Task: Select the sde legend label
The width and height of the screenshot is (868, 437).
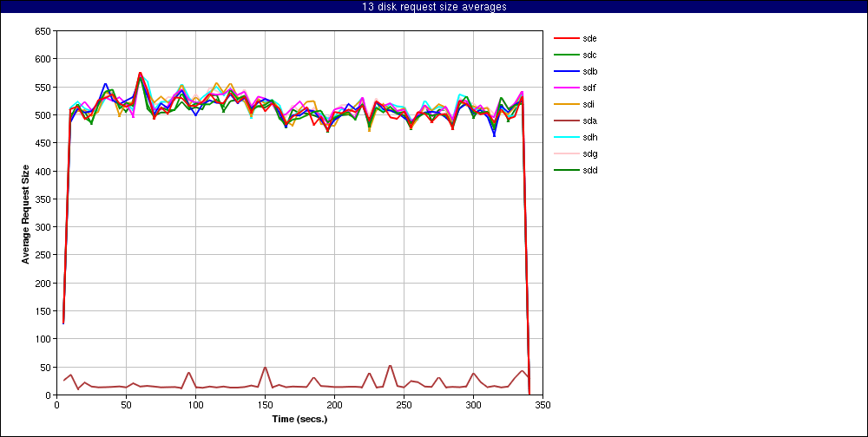Action: (589, 38)
